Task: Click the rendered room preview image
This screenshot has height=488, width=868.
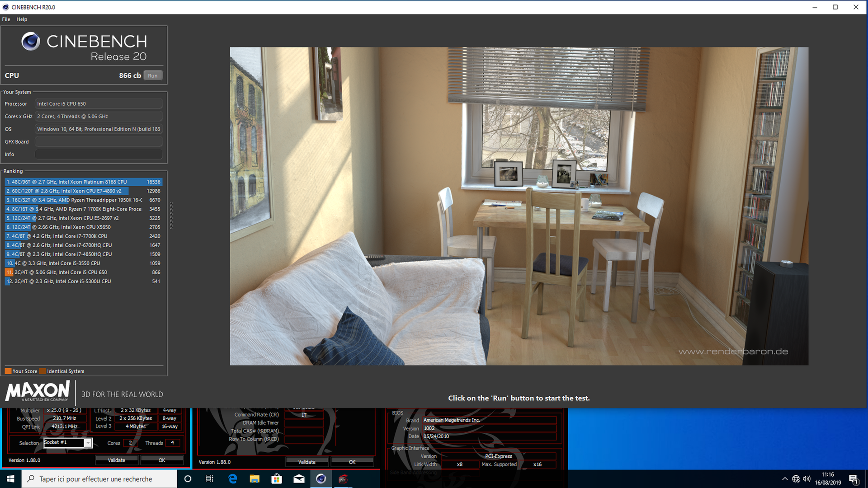Action: pyautogui.click(x=519, y=206)
